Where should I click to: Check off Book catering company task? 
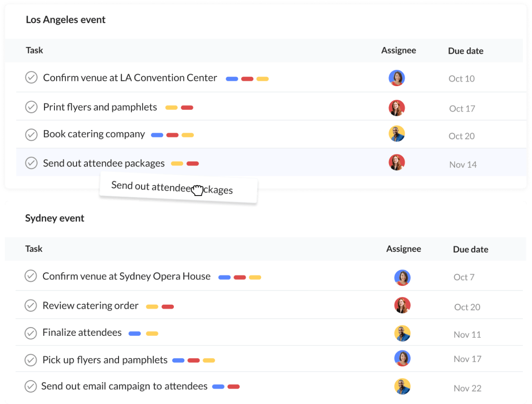point(31,134)
